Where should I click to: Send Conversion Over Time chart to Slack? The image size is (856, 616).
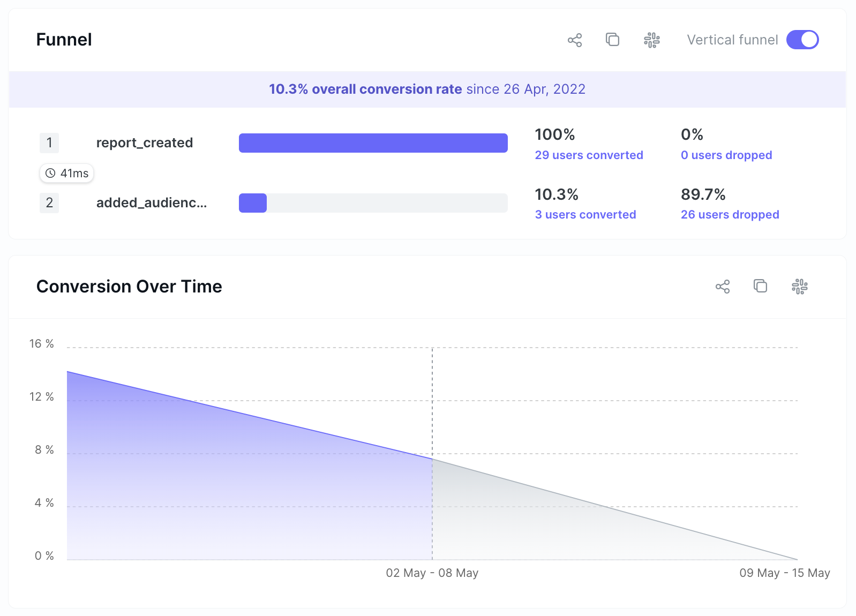click(799, 287)
